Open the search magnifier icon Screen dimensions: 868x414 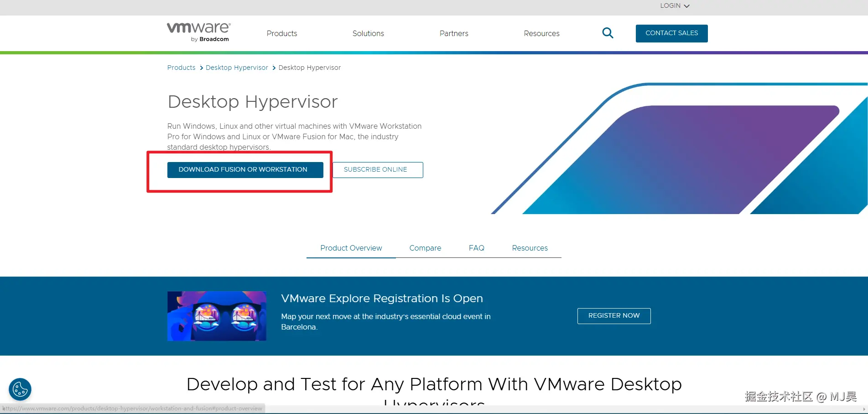(608, 33)
